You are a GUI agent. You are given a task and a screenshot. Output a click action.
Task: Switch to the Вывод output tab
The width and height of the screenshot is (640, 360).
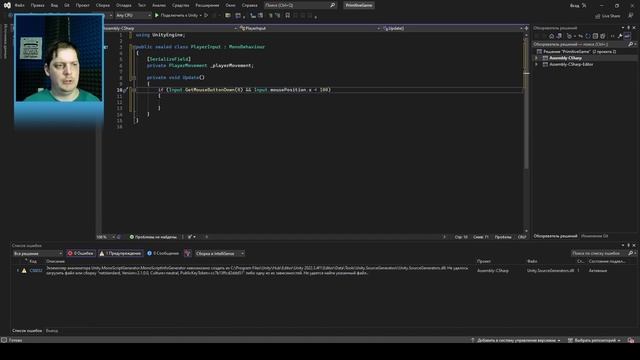(x=52, y=331)
